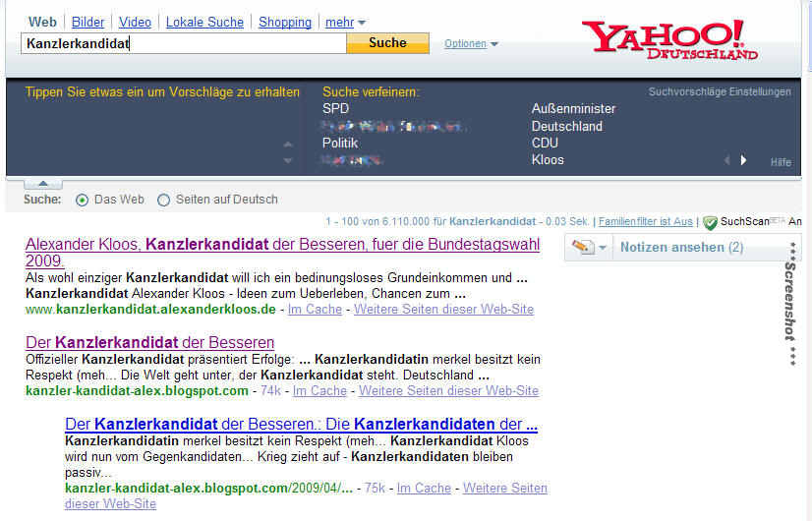Open Weitere Seiten for alexanderkloos.de result

pos(443,310)
